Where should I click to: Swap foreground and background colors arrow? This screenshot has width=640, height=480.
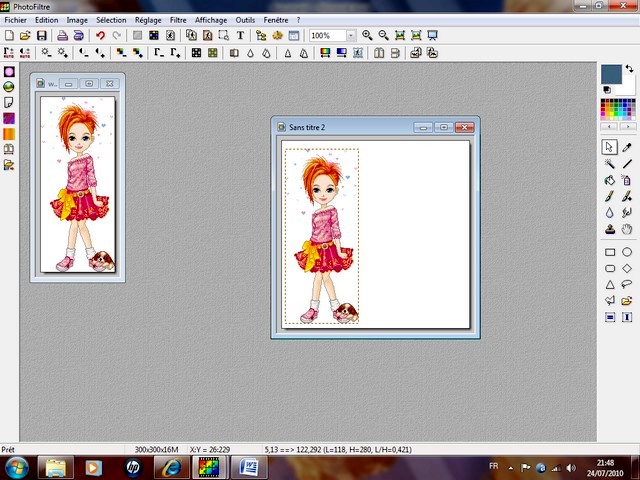(x=629, y=69)
